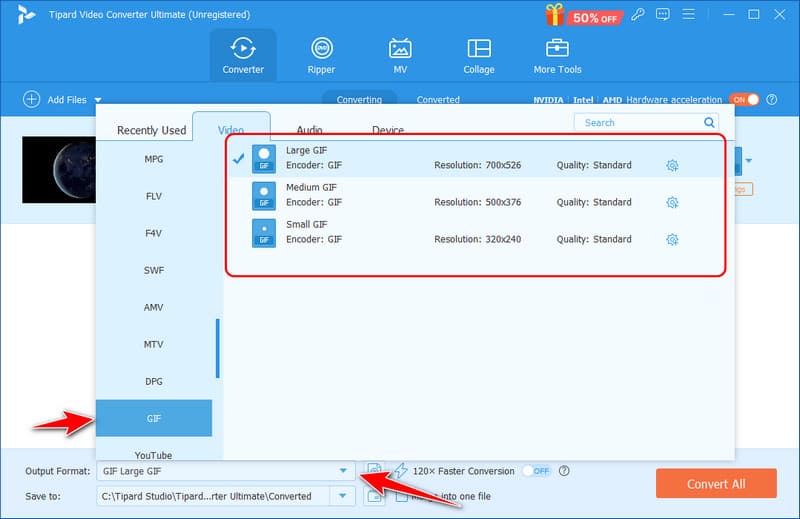Choose the Medium GIF preset title
The height and width of the screenshot is (519, 800).
click(x=311, y=187)
